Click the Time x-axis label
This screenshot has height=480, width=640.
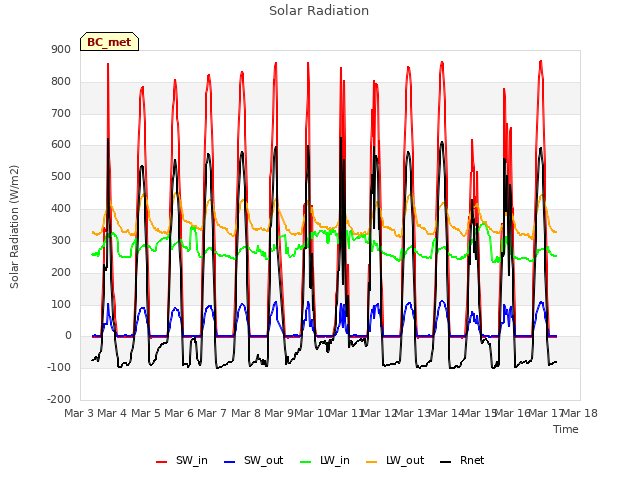point(566,429)
